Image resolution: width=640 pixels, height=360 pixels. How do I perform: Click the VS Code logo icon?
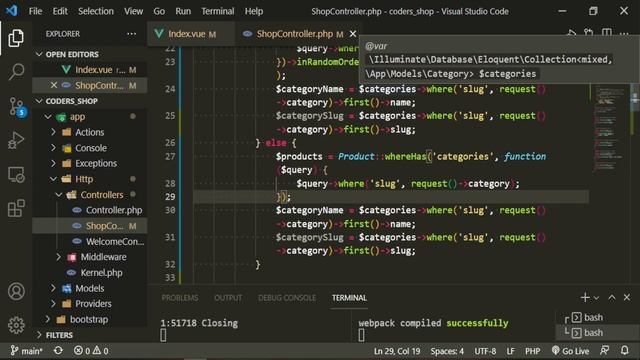[x=11, y=11]
